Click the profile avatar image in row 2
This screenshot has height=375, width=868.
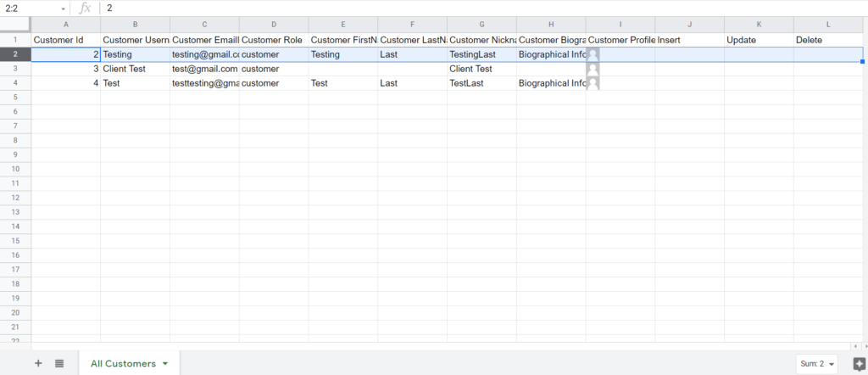593,54
